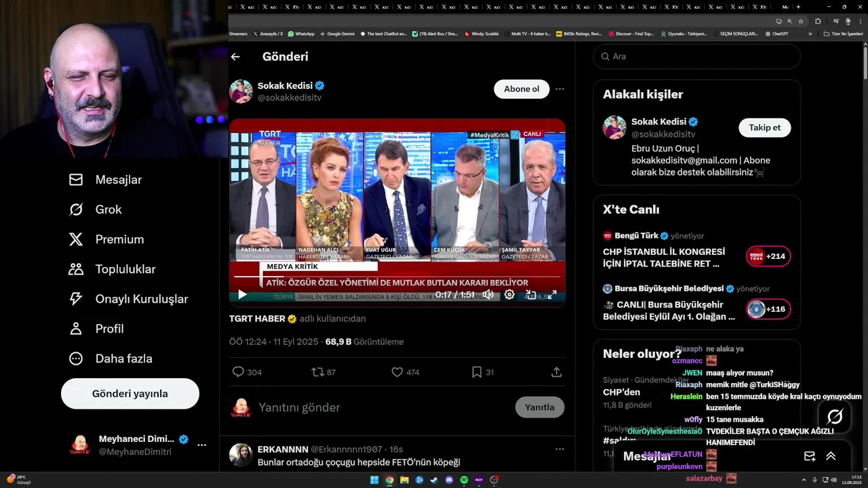Open Spotify from the taskbar
Image resolution: width=868 pixels, height=488 pixels.
coord(464,480)
